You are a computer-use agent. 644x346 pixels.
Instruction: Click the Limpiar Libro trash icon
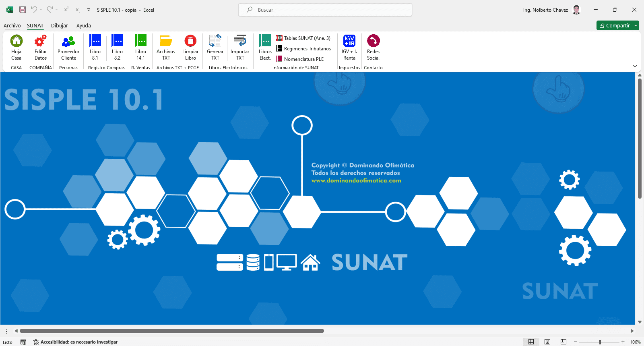190,41
